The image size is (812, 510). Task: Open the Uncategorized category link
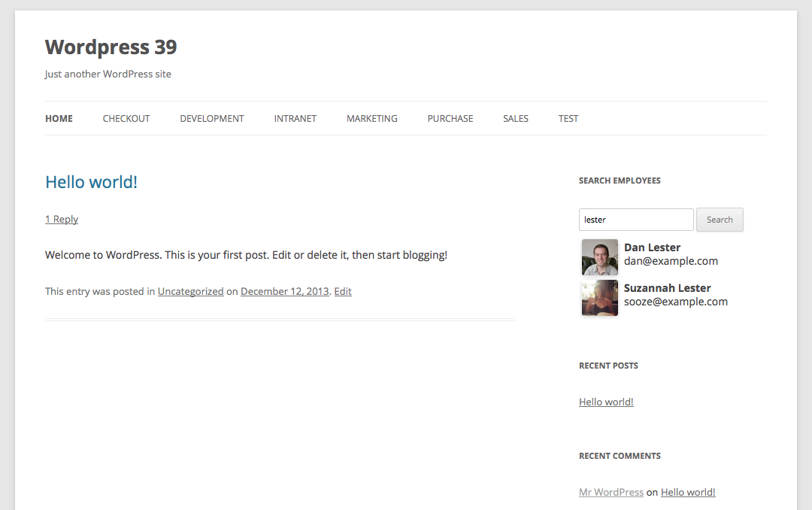pyautogui.click(x=190, y=291)
